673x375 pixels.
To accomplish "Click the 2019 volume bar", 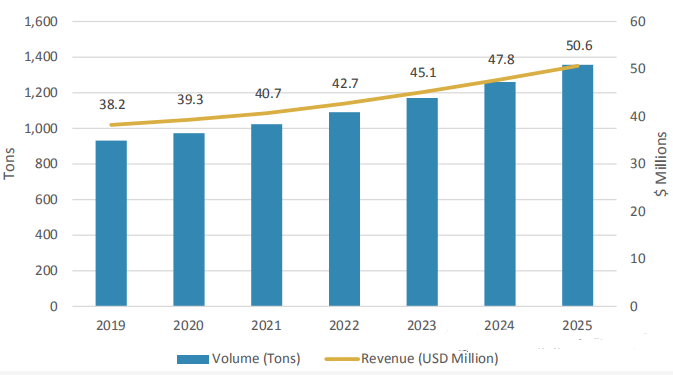I will pyautogui.click(x=111, y=223).
